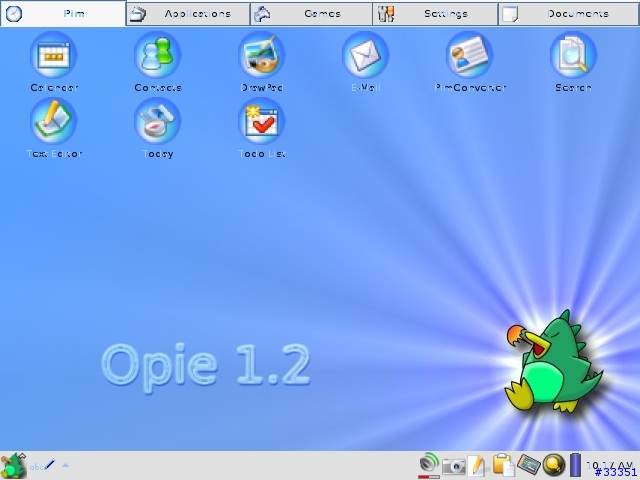Open the Opie start menu
The width and height of the screenshot is (640, 480).
pyautogui.click(x=13, y=465)
